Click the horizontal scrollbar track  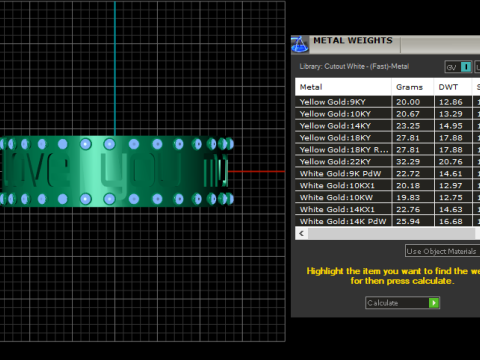[x=392, y=233]
